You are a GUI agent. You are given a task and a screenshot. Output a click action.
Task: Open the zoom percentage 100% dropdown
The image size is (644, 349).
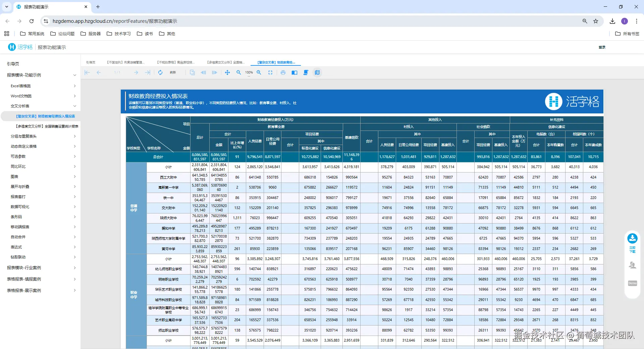click(249, 72)
